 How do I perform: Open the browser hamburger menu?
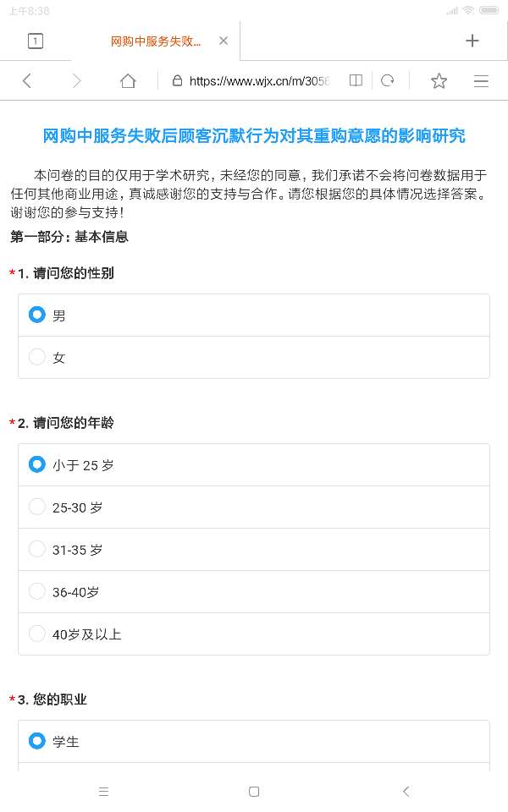(x=481, y=81)
